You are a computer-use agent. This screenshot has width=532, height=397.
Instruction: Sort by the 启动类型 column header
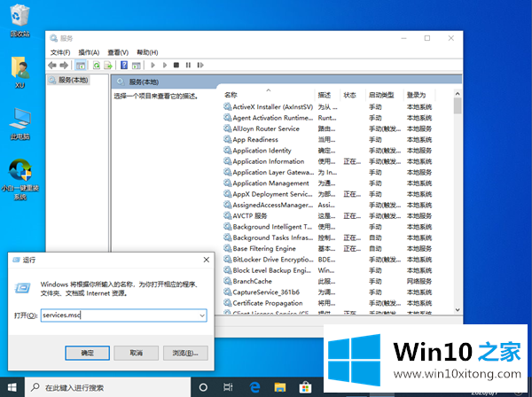385,95
